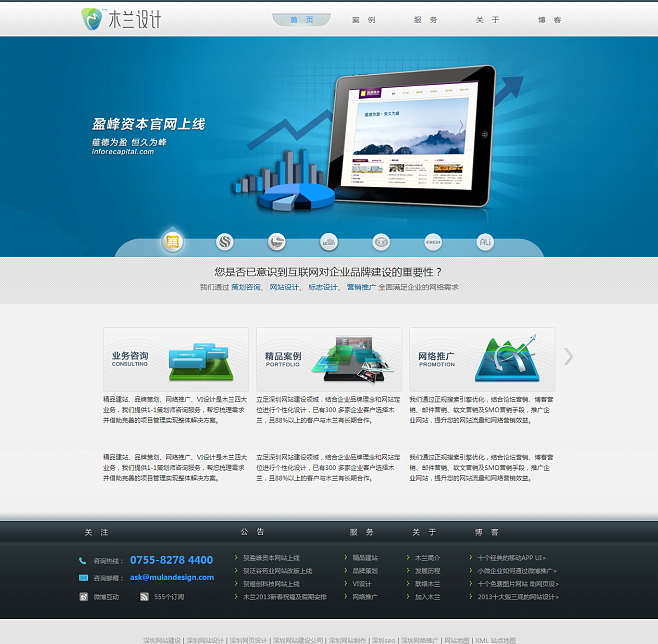The height and width of the screenshot is (644, 658).
Task: Select the sixth round slide indicator
Action: click(x=433, y=242)
